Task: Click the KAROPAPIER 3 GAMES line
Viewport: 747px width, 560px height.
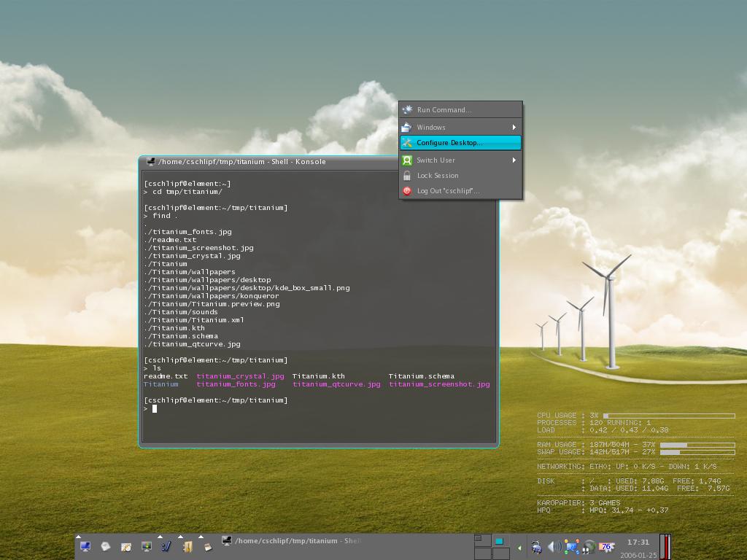Action: tap(578, 503)
